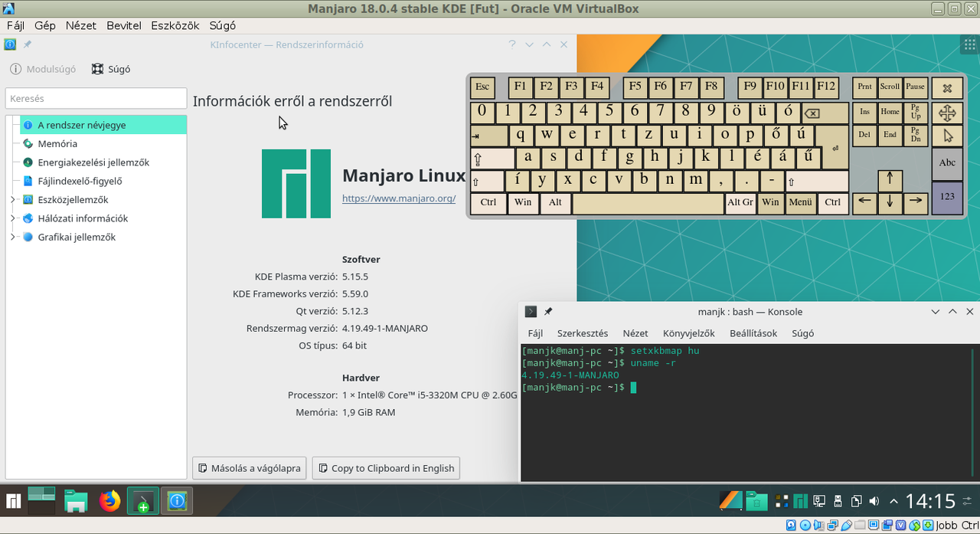Open Konsole Szerkesztés menu
This screenshot has height=534, width=980.
click(x=583, y=333)
